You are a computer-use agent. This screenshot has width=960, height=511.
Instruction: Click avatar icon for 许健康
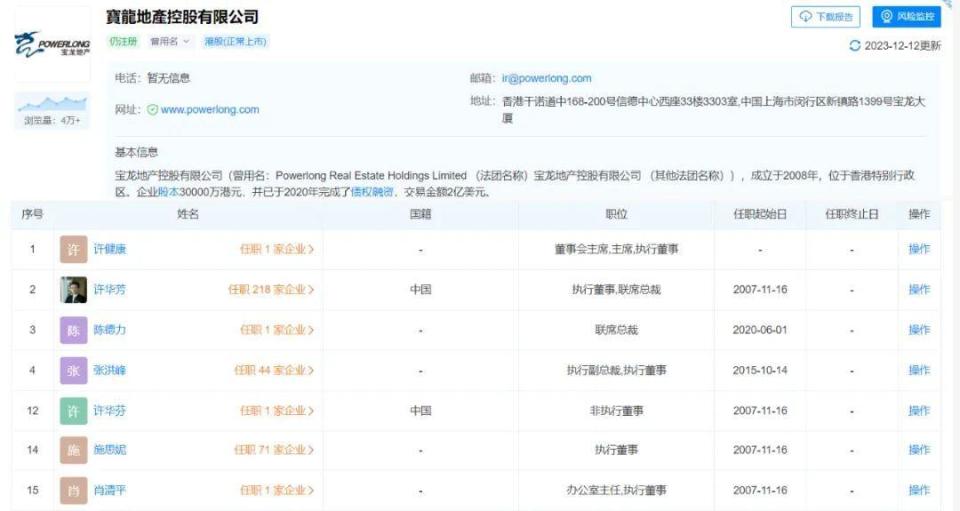(73, 249)
